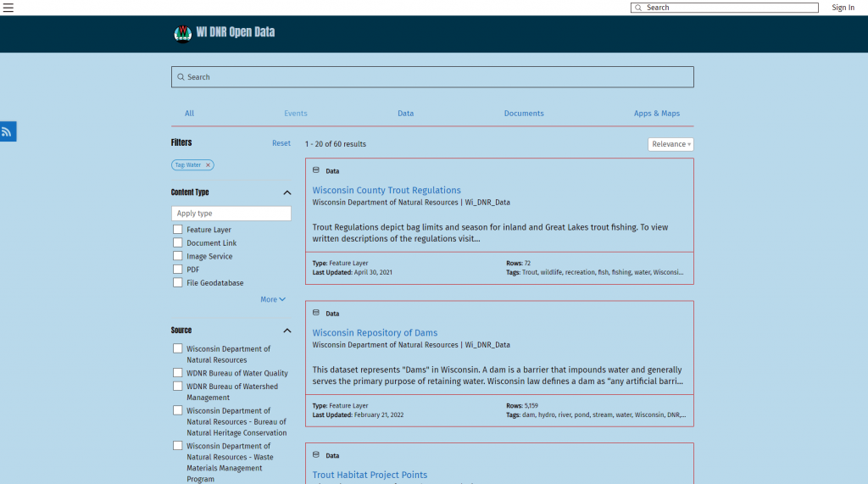Click 'Last Updated: April 30, 2021' text
The width and height of the screenshot is (868, 484).
tap(352, 272)
